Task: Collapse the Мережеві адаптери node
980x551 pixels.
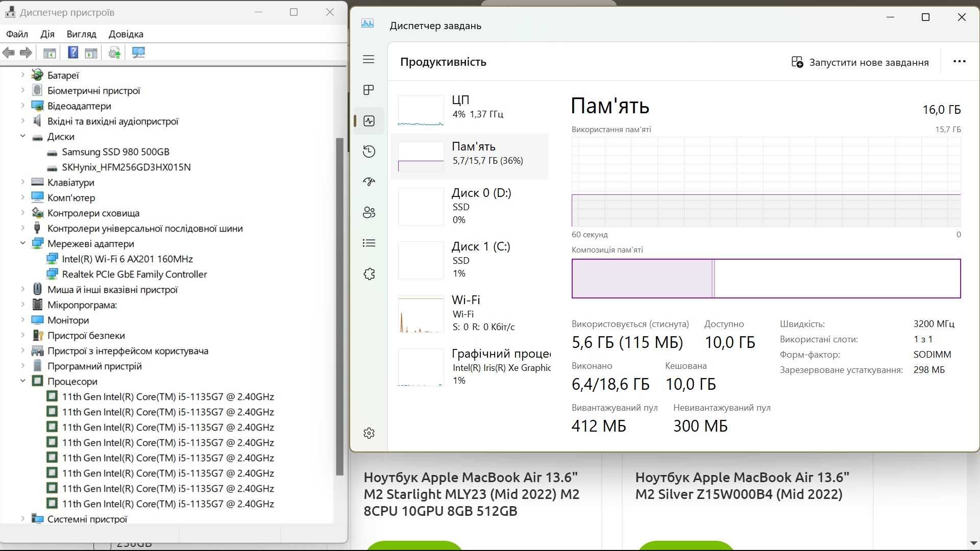Action: (22, 243)
